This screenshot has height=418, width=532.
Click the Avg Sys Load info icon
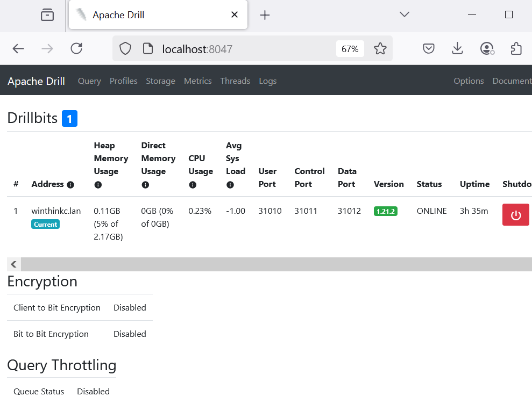click(230, 185)
